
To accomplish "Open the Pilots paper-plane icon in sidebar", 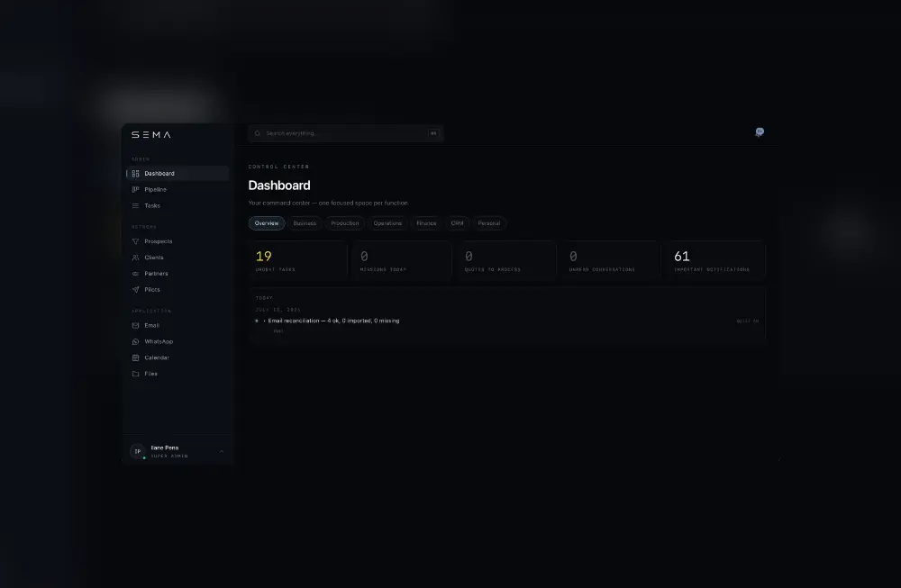I will coord(136,290).
